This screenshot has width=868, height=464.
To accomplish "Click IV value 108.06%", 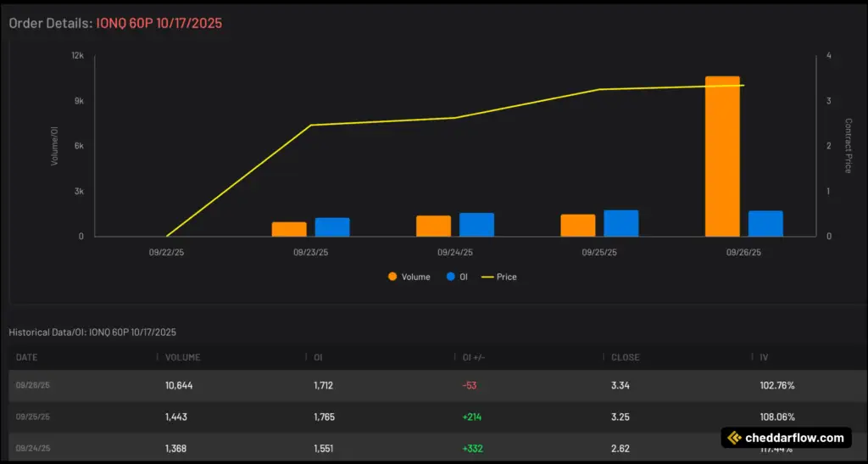I will point(777,417).
